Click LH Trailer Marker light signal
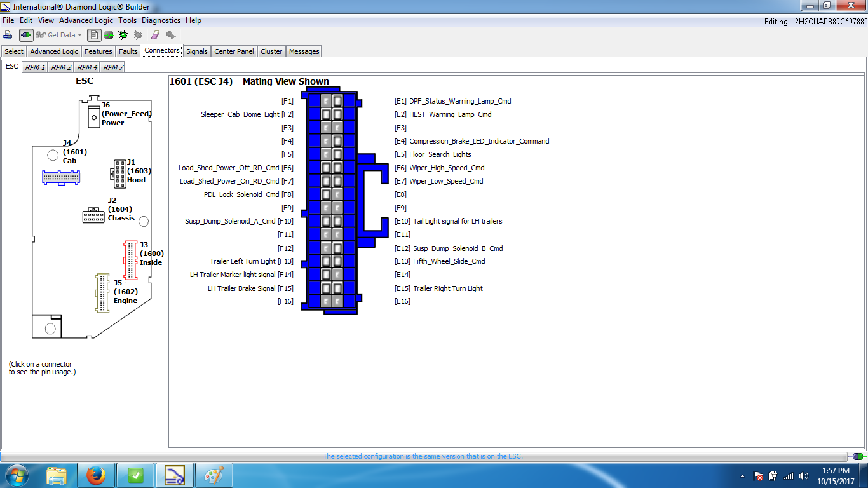 click(x=233, y=274)
